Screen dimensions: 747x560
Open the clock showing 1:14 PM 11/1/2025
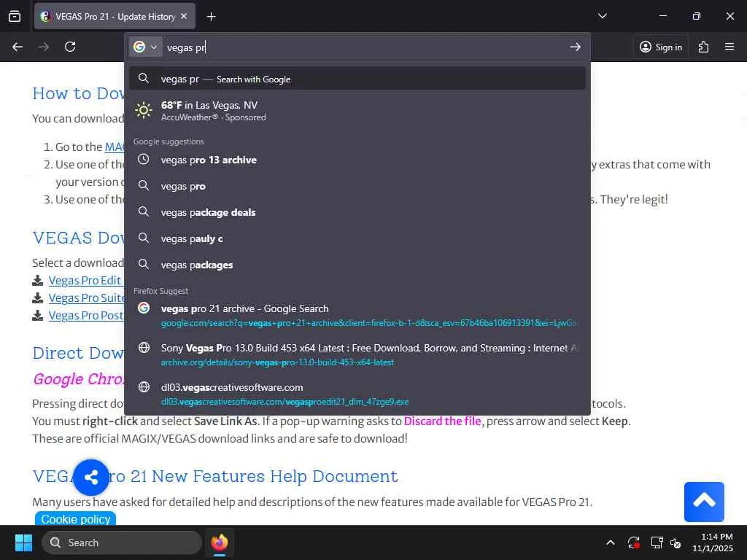coord(713,542)
